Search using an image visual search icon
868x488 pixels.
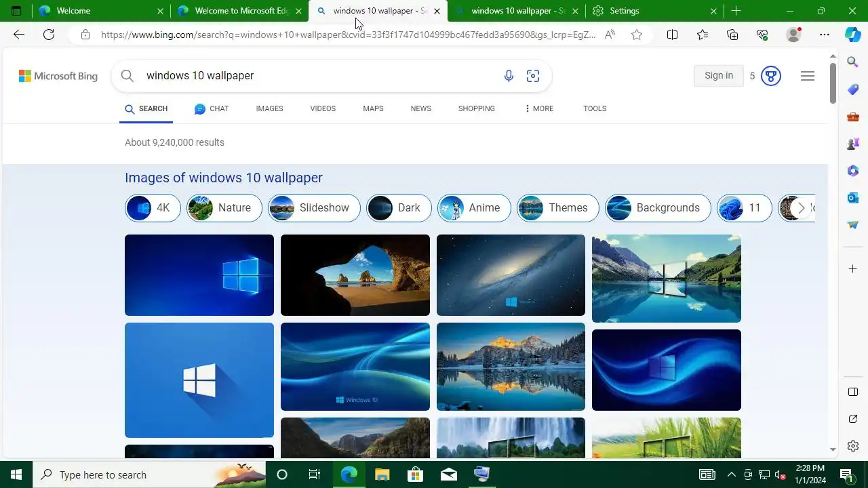tap(533, 76)
